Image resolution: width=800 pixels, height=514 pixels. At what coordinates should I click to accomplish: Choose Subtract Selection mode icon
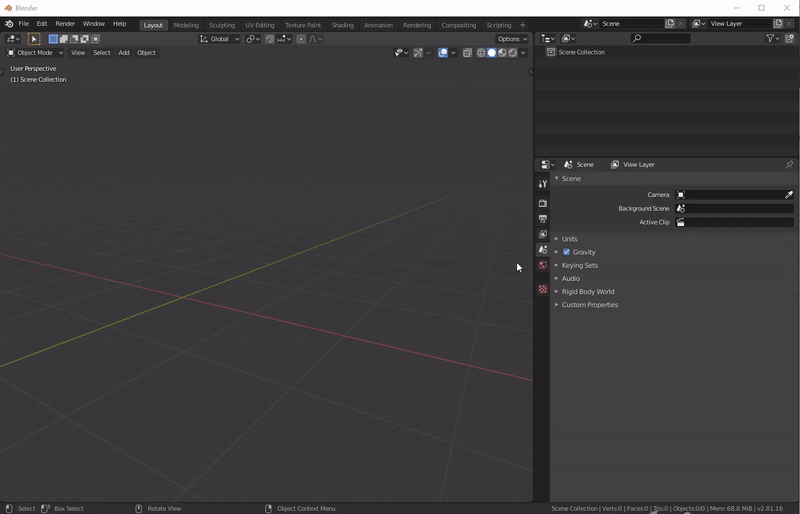pos(74,39)
